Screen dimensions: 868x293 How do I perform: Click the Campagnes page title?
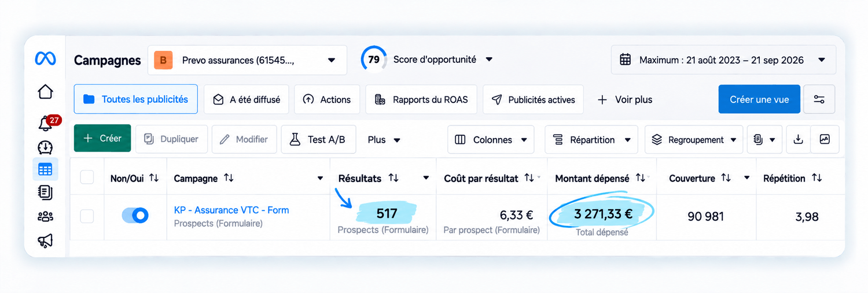pyautogui.click(x=107, y=60)
